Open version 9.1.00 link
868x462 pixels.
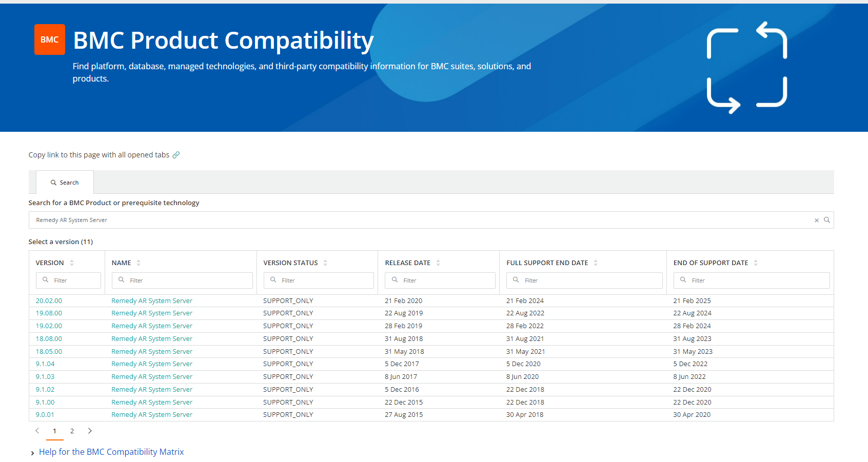click(45, 402)
